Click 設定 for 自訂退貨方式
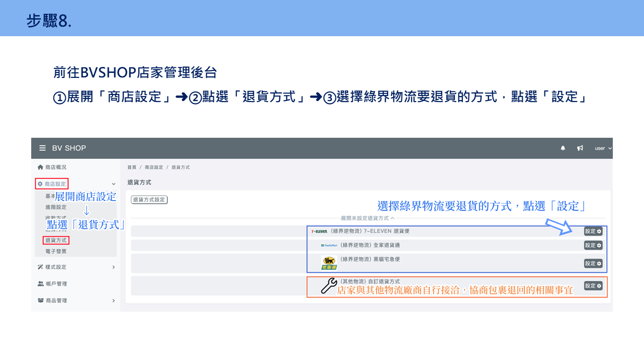 pyautogui.click(x=593, y=286)
